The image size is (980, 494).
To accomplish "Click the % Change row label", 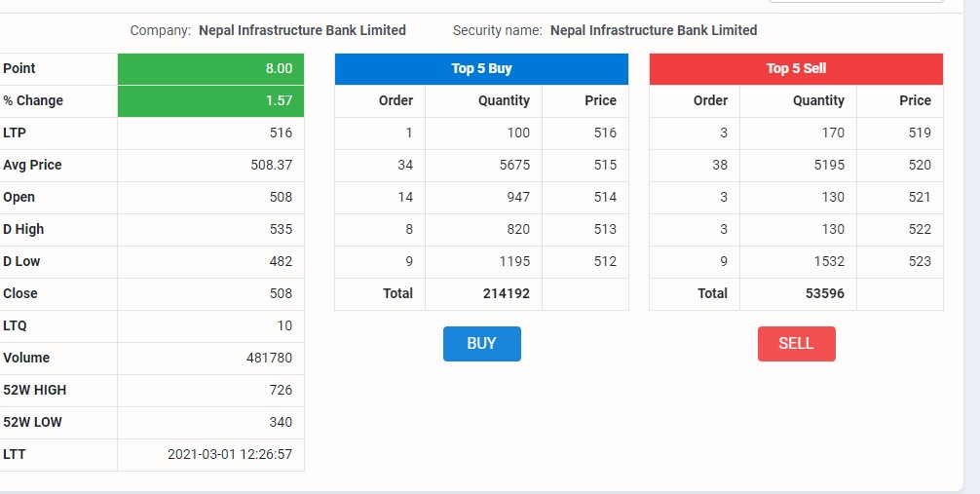I will coord(33,100).
